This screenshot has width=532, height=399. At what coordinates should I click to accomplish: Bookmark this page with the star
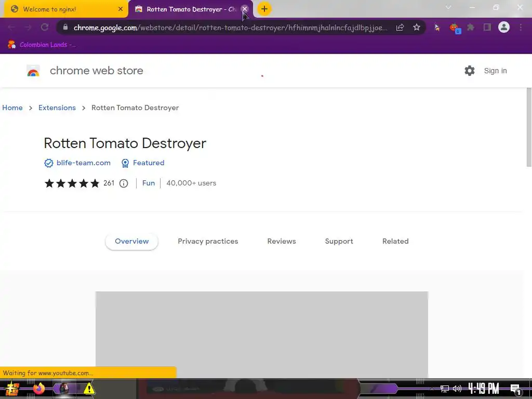[x=417, y=27]
